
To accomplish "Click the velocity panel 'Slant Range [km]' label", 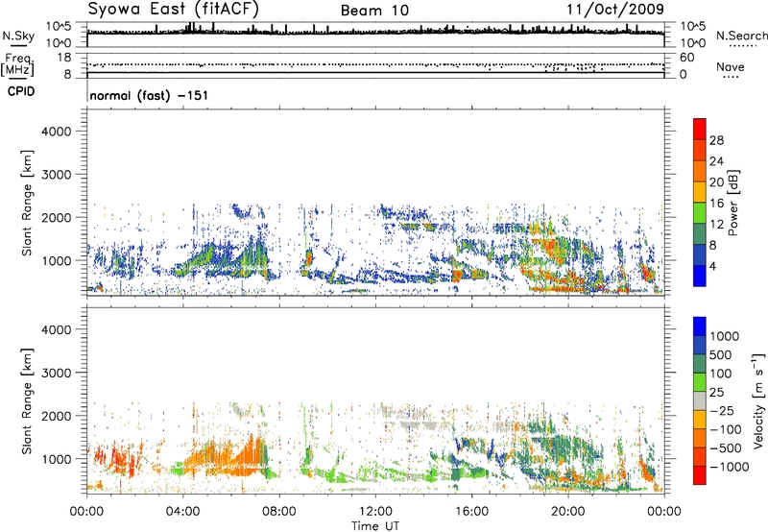I will click(27, 400).
